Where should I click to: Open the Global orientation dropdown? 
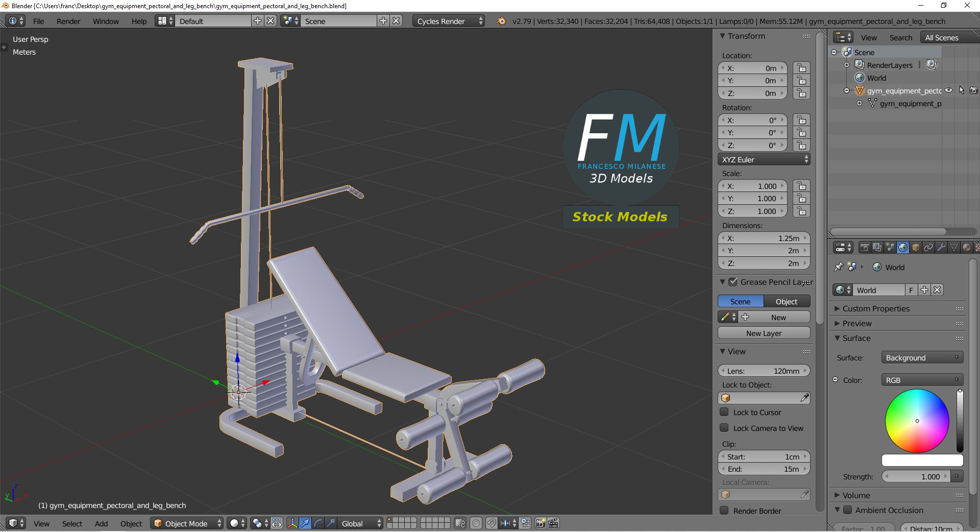pos(360,523)
